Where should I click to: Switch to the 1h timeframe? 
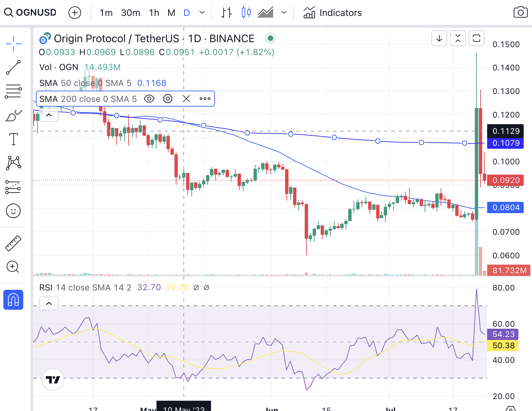coord(154,13)
